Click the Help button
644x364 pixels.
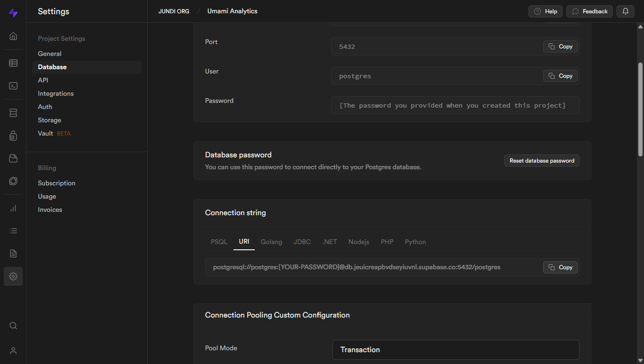pos(545,11)
